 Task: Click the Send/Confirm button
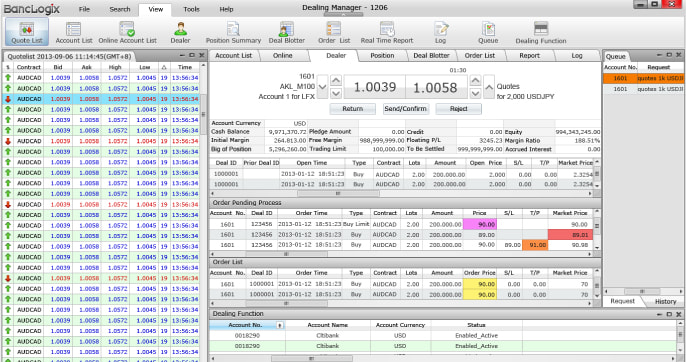(406, 109)
